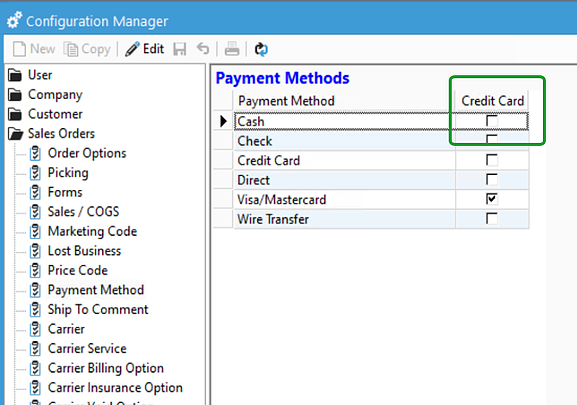Click the Save floppy disk icon
This screenshot has height=405, width=577.
point(180,49)
